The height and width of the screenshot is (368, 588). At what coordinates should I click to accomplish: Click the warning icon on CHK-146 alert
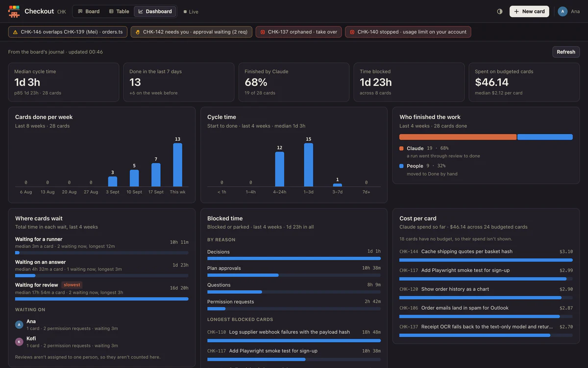pos(15,32)
